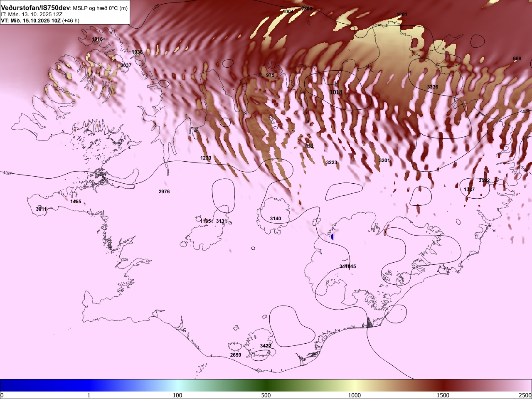Viewport: 532px width, 399px height.
Task: Click the 1135 value label
Action: tap(206, 221)
